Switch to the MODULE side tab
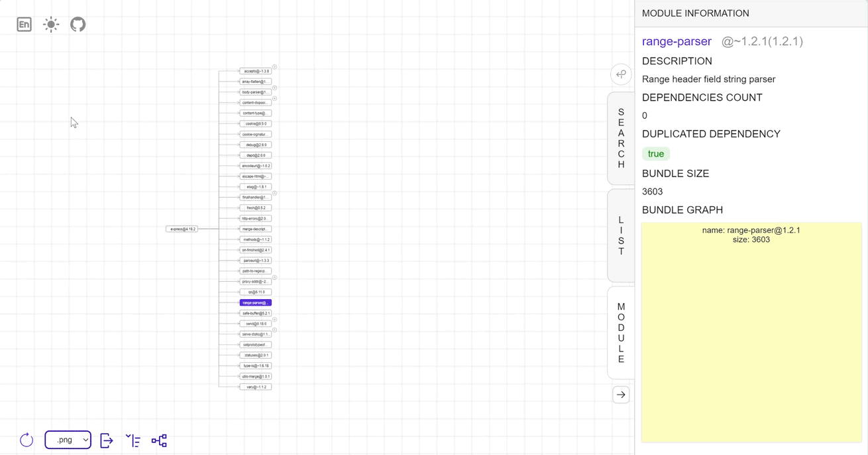Viewport: 868px width, 455px height. point(621,333)
